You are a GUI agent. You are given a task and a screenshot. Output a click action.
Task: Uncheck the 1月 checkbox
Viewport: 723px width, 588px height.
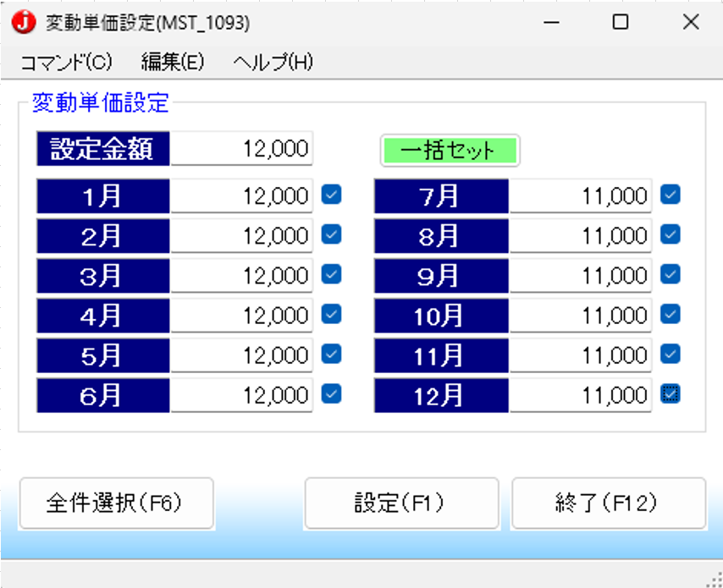coord(331,195)
